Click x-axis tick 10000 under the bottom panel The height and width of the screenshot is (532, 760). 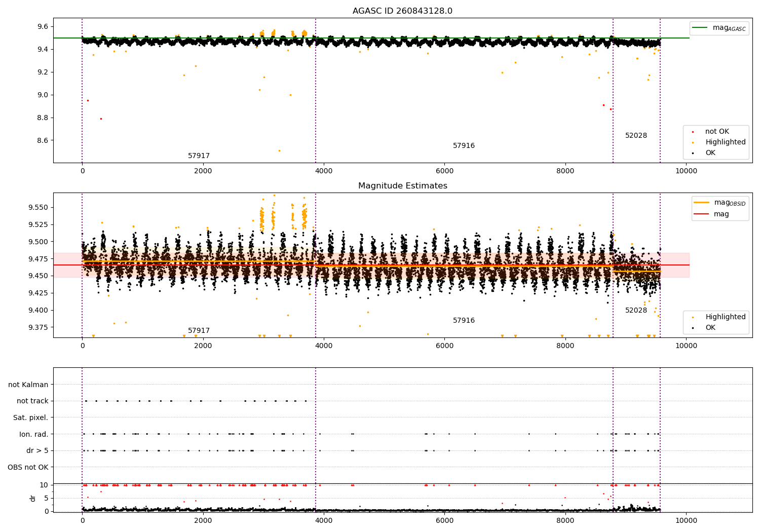point(686,520)
